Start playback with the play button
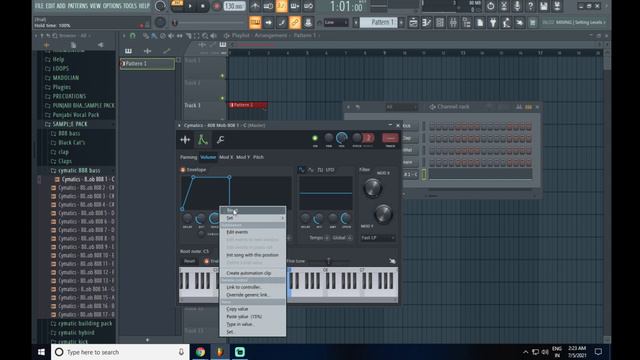 pos(190,6)
